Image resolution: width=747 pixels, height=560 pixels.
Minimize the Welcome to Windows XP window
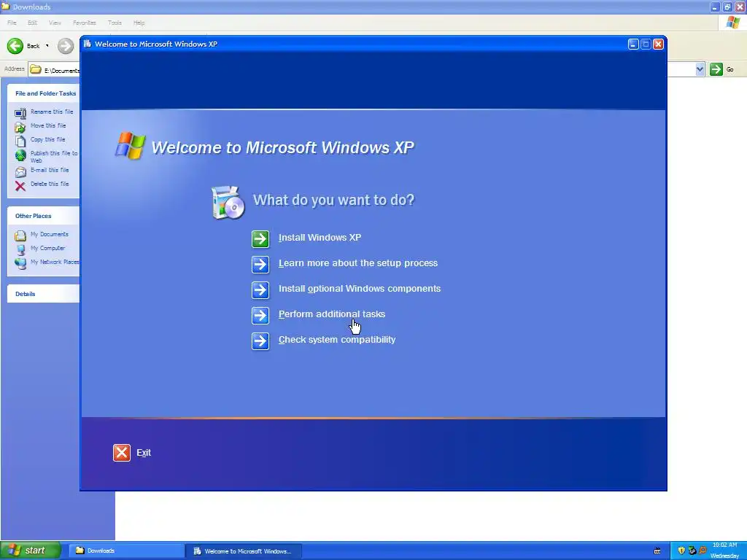click(x=633, y=44)
